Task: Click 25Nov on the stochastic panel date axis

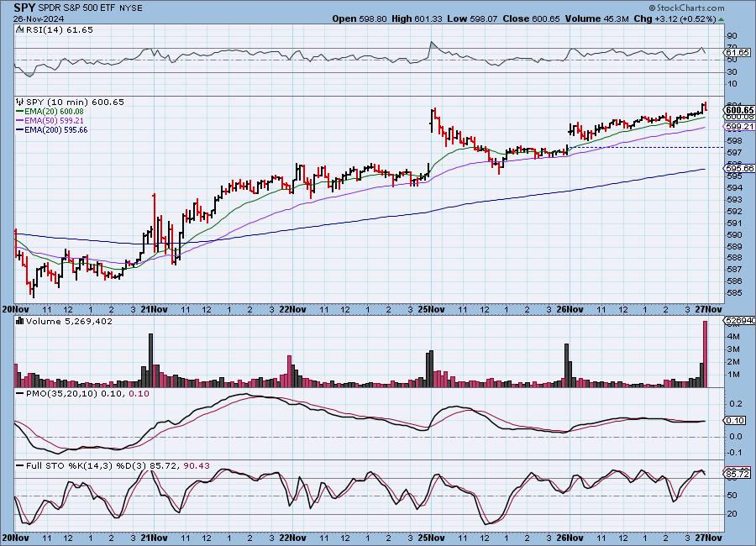Action: pos(432,538)
